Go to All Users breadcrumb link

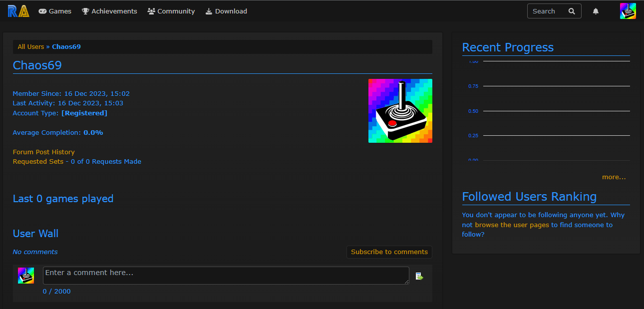pos(31,46)
